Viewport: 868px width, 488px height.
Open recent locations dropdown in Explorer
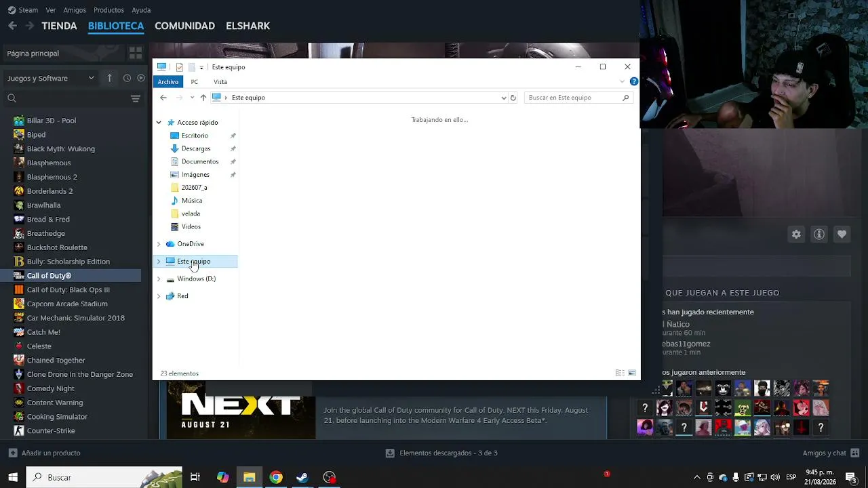coord(192,98)
